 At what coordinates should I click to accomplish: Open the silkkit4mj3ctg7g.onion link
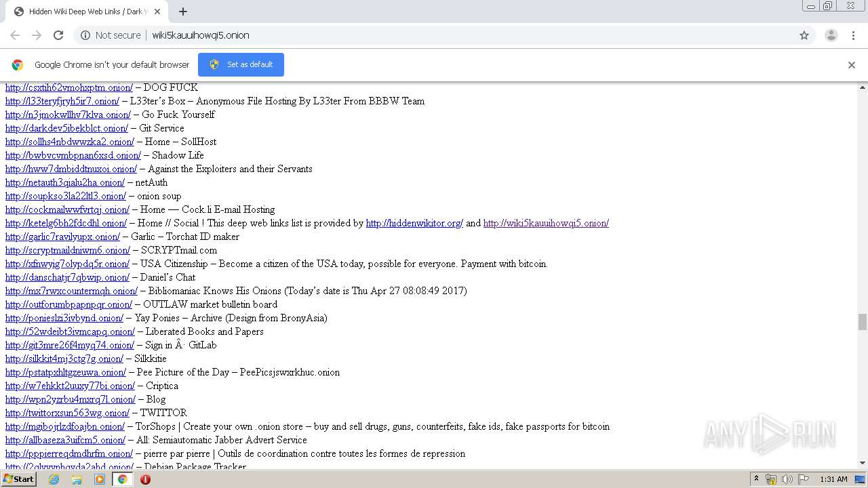(64, 359)
